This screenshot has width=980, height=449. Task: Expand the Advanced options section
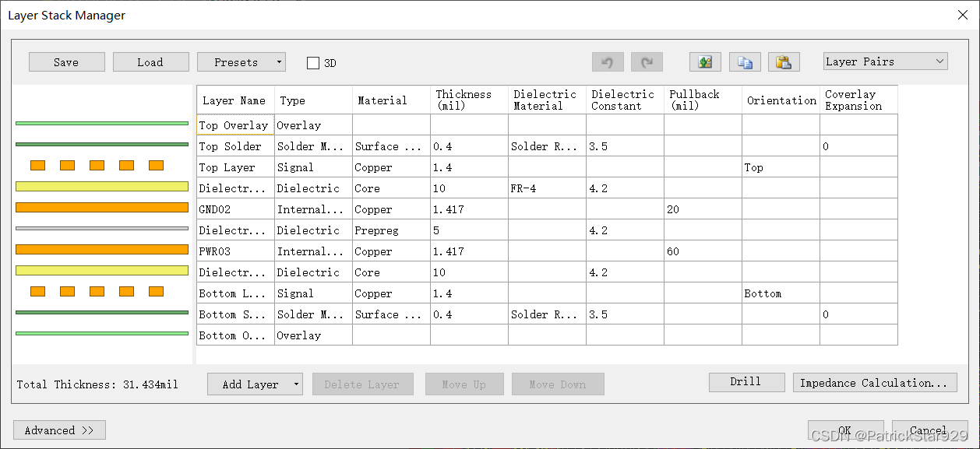pos(59,430)
